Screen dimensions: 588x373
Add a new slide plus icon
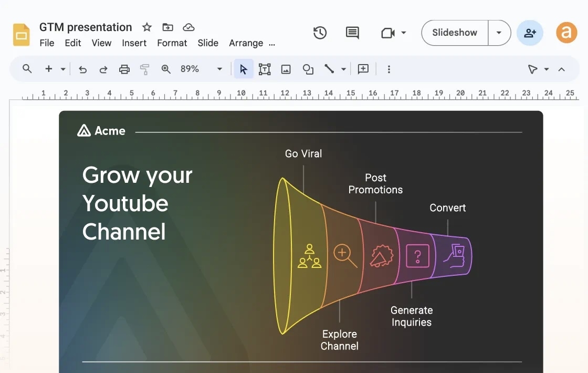(48, 69)
